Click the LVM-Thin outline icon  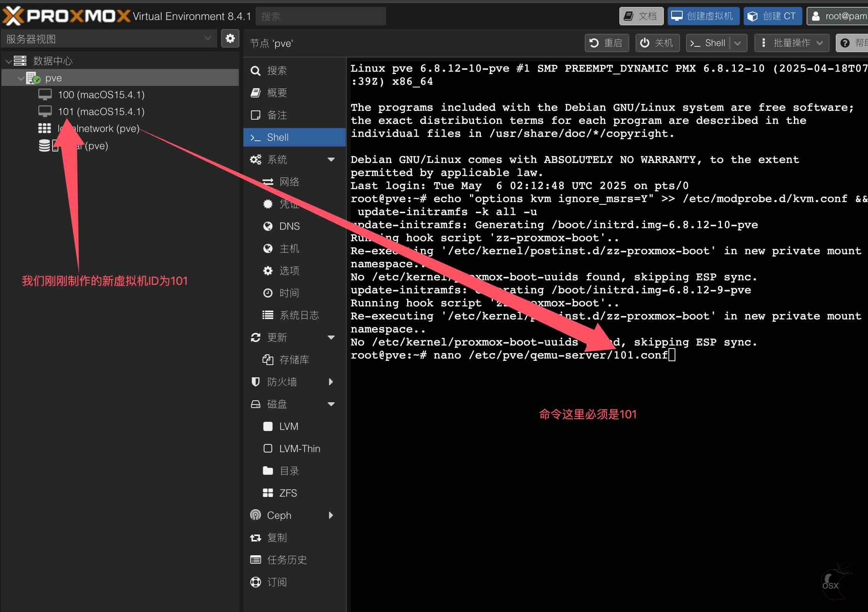[x=268, y=449]
